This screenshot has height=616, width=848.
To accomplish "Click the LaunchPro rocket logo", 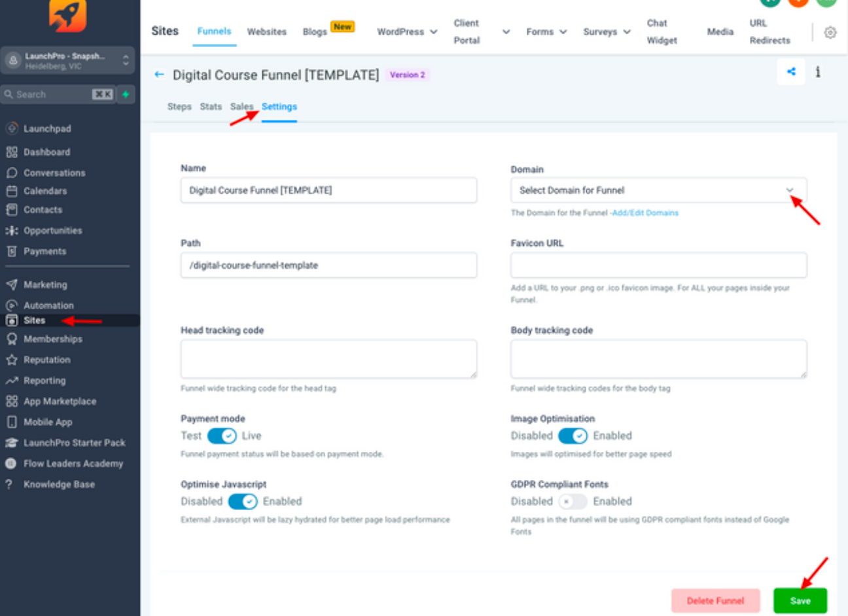I will click(x=67, y=16).
